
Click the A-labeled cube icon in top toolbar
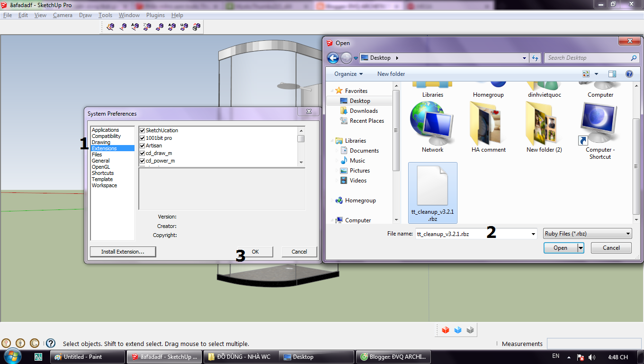[135, 26]
